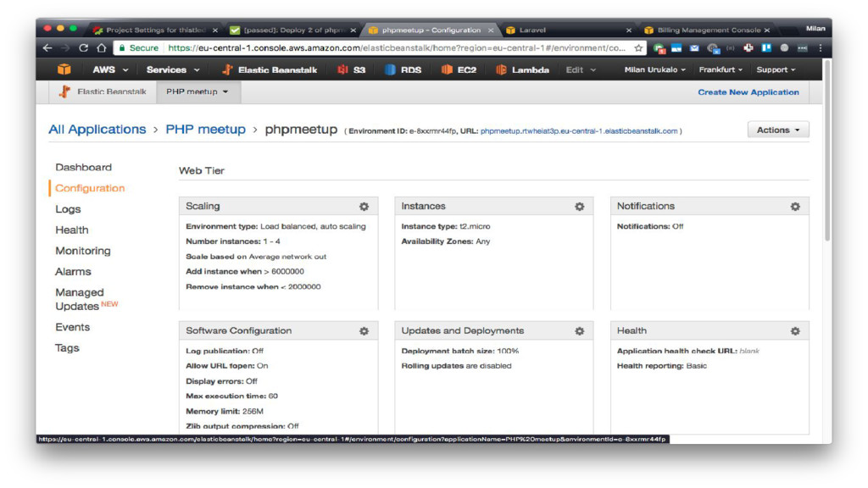Viewport: 868px width, 488px height.
Task: Close the phpmeetup Configuration tab
Action: [x=491, y=30]
